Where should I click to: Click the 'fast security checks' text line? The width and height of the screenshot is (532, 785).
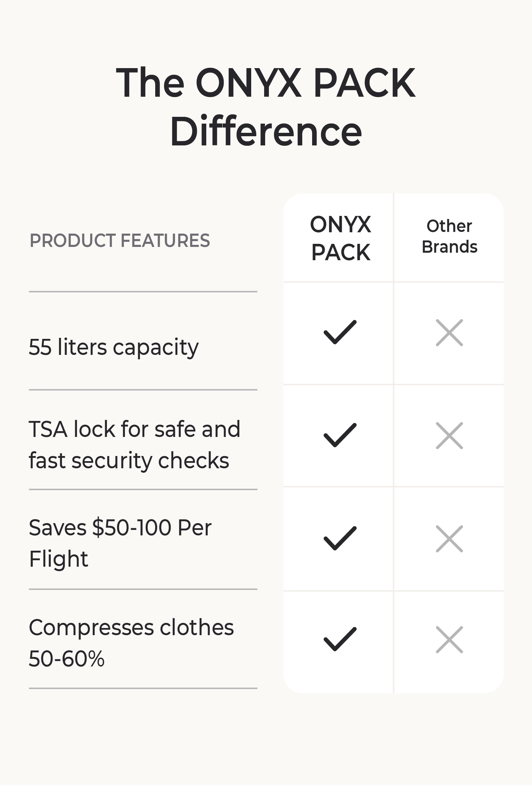129,461
